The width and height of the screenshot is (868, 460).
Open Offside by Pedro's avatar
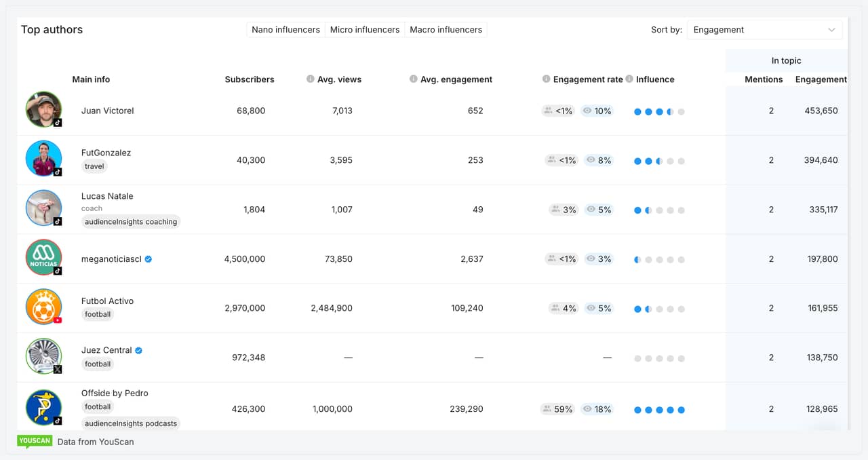click(x=44, y=408)
